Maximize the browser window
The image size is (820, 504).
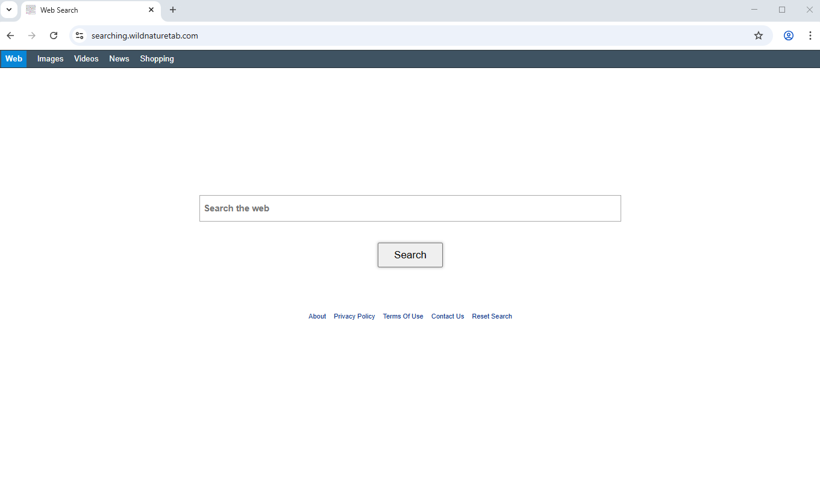click(782, 10)
